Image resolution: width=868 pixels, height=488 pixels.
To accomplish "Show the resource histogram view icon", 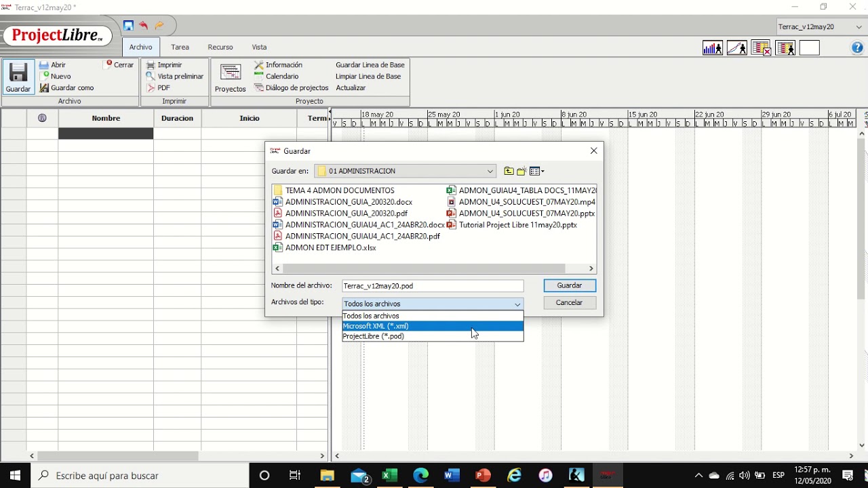I will point(713,48).
